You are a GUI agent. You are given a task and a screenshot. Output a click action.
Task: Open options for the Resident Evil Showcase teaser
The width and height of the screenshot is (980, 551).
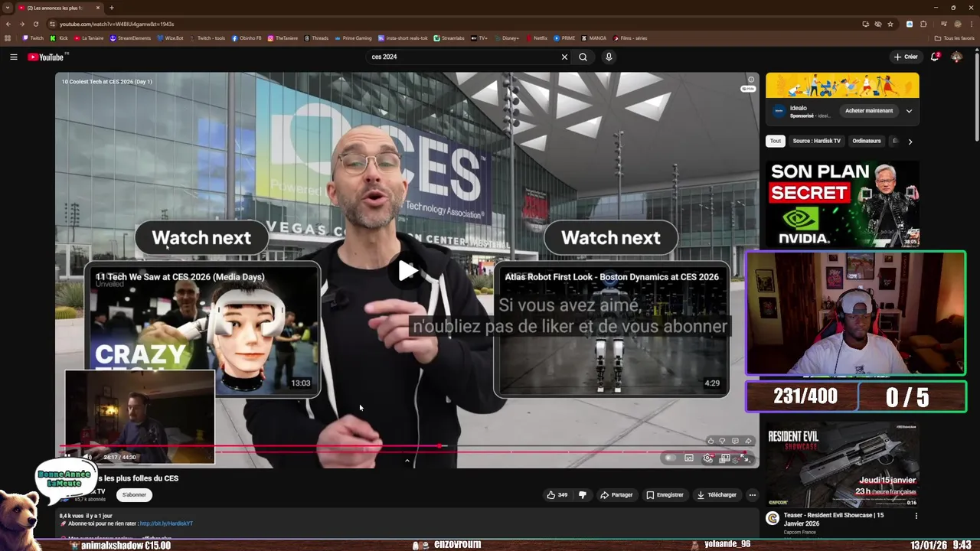916,516
